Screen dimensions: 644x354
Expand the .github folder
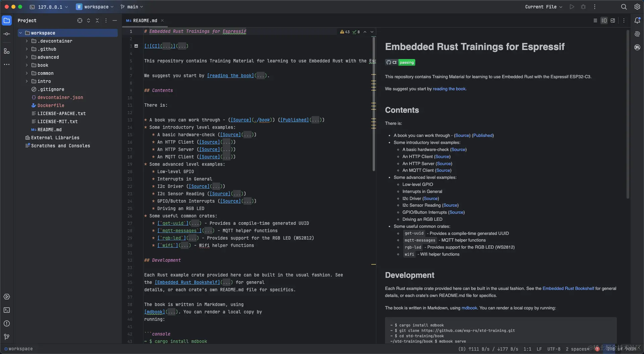coord(27,49)
